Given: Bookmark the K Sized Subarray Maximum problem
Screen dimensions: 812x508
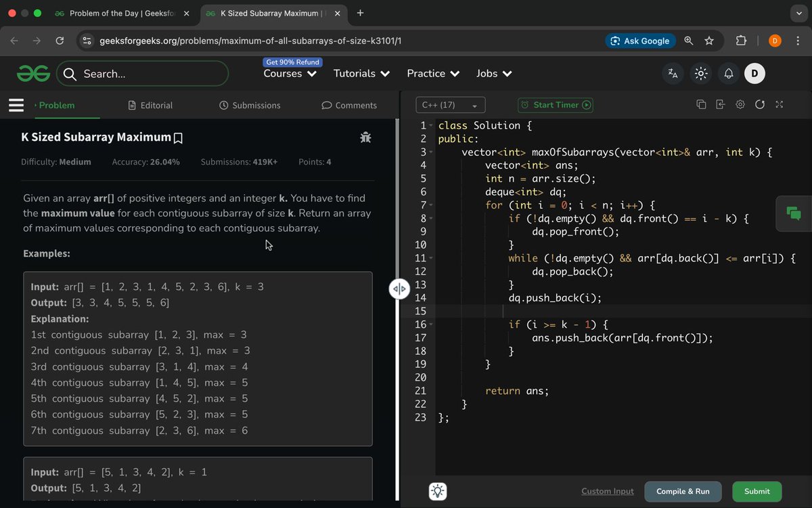Looking at the screenshot, I should pyautogui.click(x=178, y=138).
